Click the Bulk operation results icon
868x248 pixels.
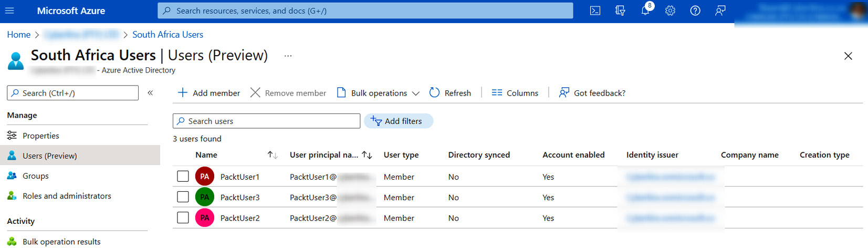tap(12, 242)
